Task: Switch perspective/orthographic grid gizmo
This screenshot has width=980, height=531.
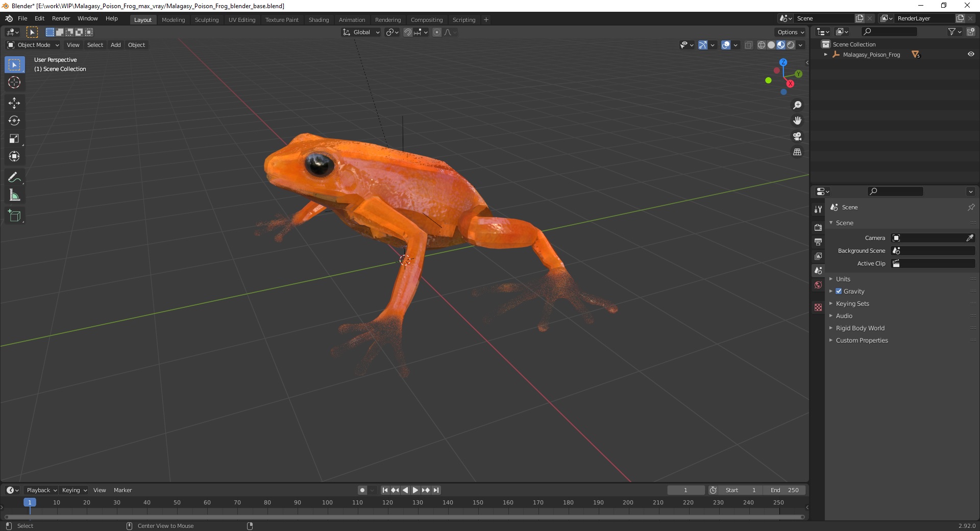Action: click(x=797, y=152)
